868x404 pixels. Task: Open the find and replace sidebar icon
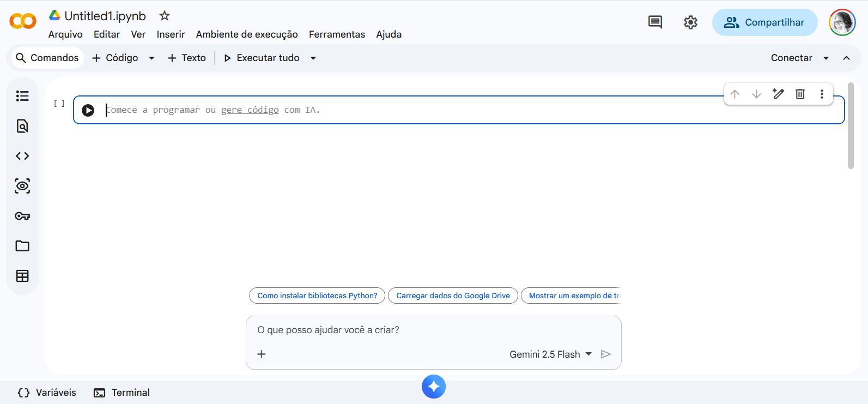22,126
